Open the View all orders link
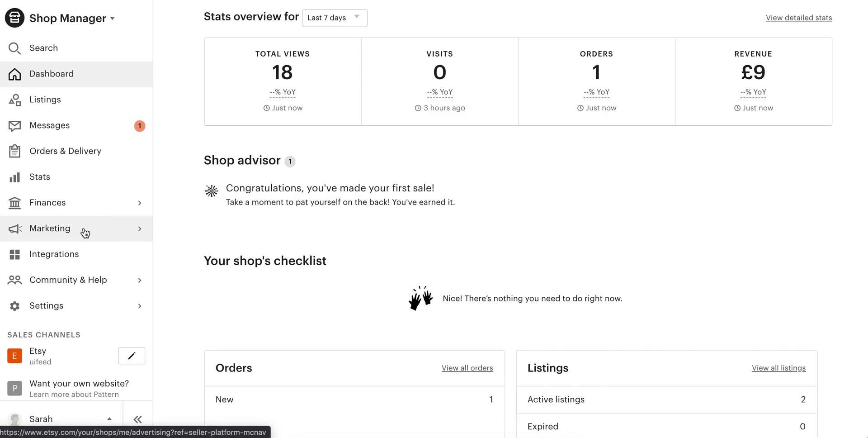The height and width of the screenshot is (438, 868). [x=467, y=368]
